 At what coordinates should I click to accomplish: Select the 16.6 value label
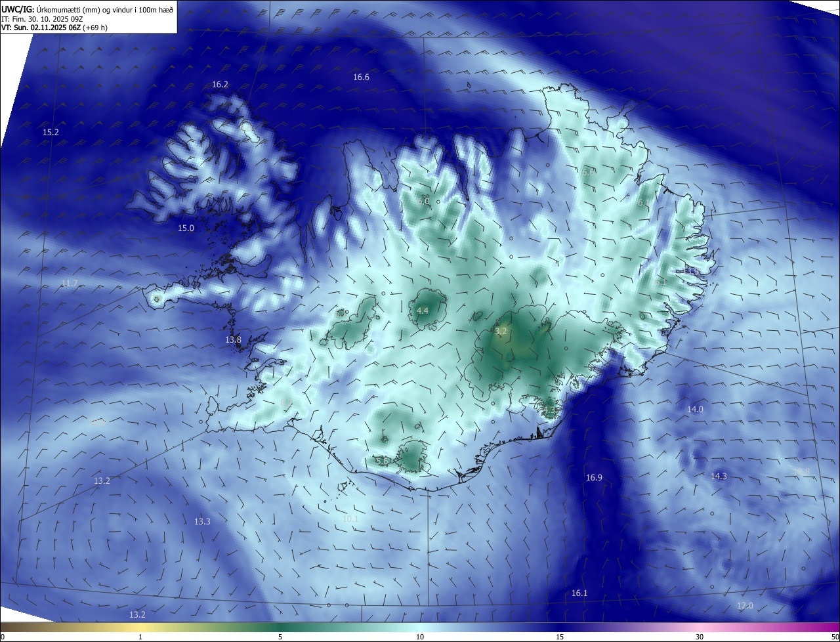(361, 77)
